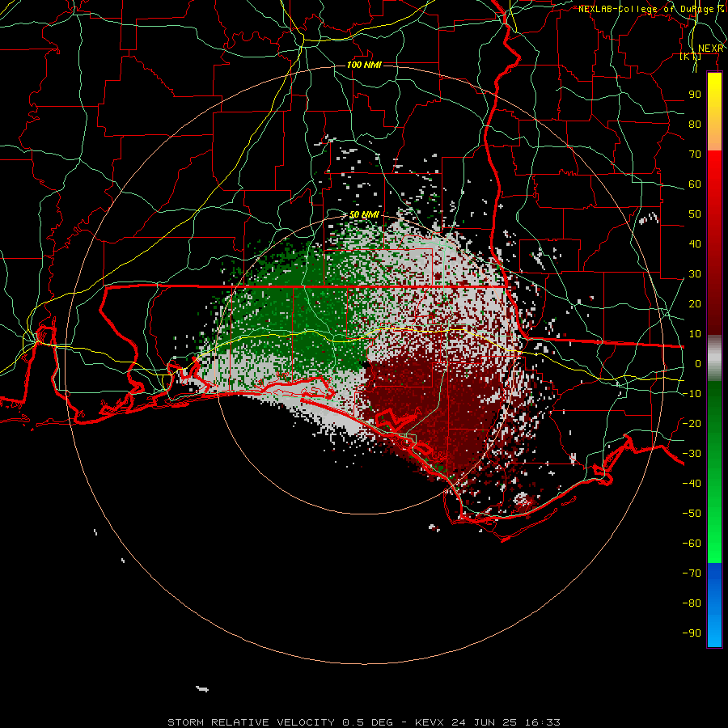Click the "-30" legend value

pyautogui.click(x=692, y=454)
